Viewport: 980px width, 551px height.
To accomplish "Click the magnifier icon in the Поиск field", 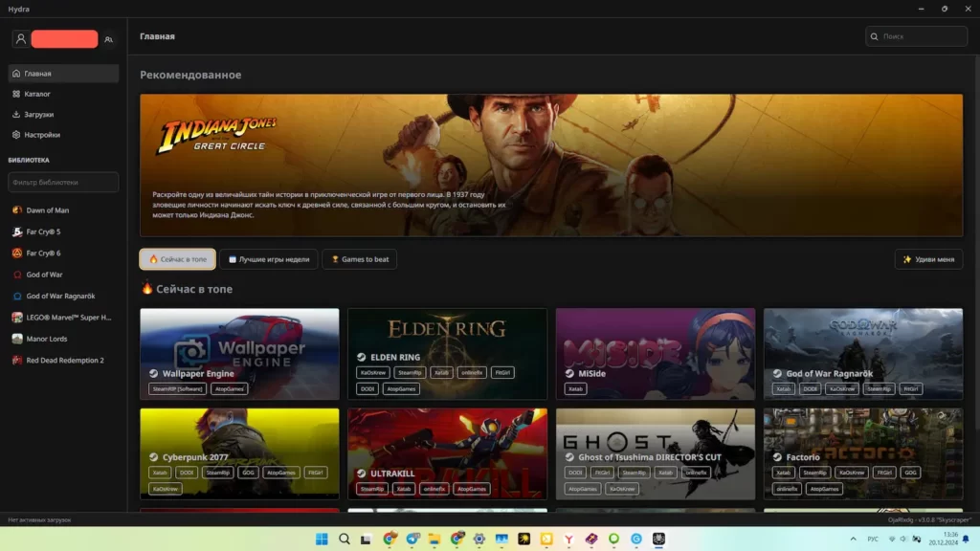I will click(x=876, y=35).
